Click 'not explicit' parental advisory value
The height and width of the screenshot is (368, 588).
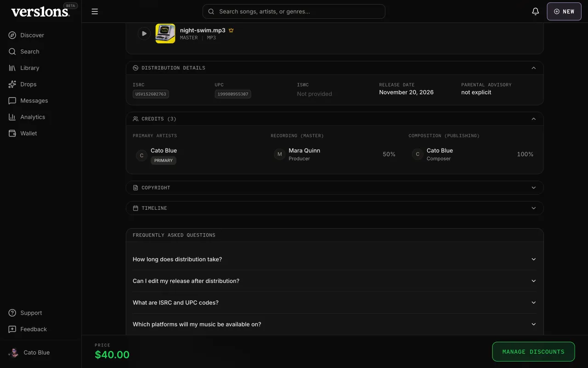476,92
